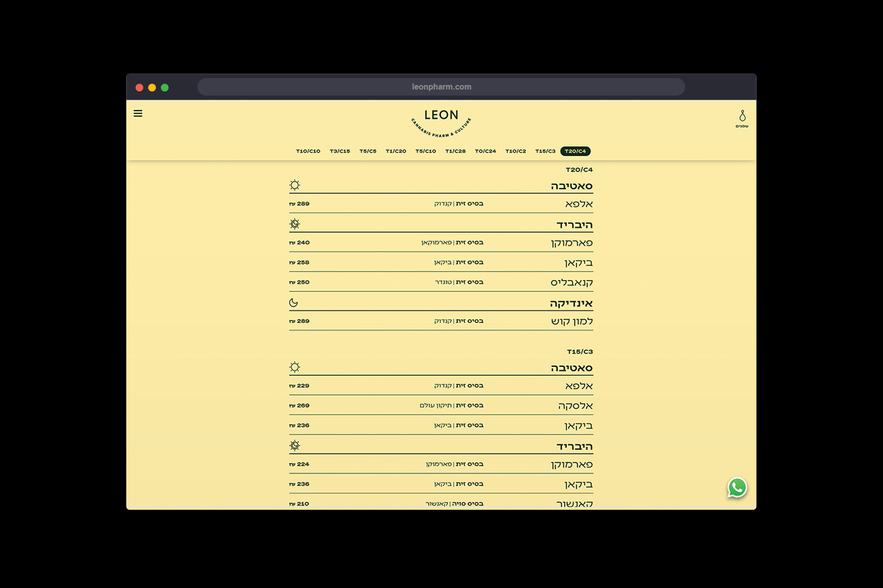Viewport: 883px width, 588px height.
Task: Select ביקאן in the 258 ₪ row
Action: (578, 262)
